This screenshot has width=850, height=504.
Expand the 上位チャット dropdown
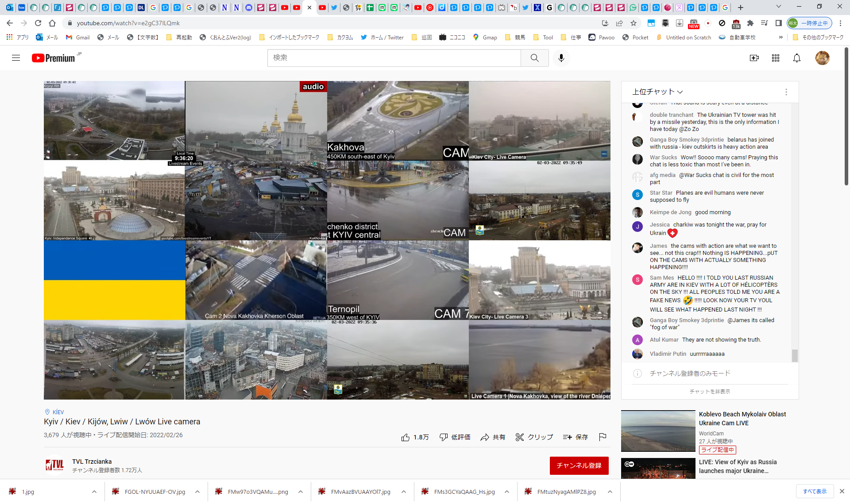click(x=657, y=92)
